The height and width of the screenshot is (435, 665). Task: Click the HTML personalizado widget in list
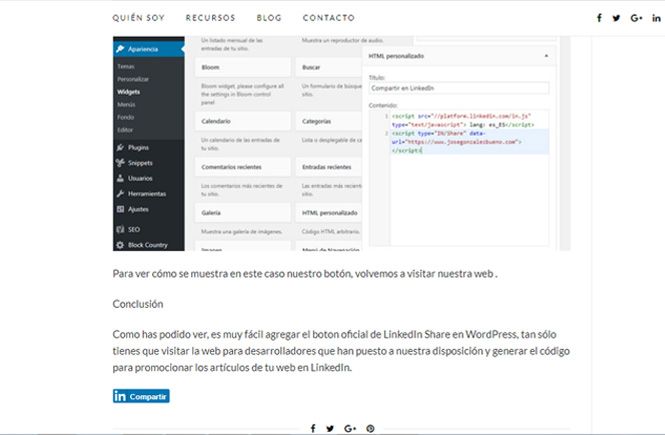click(329, 212)
